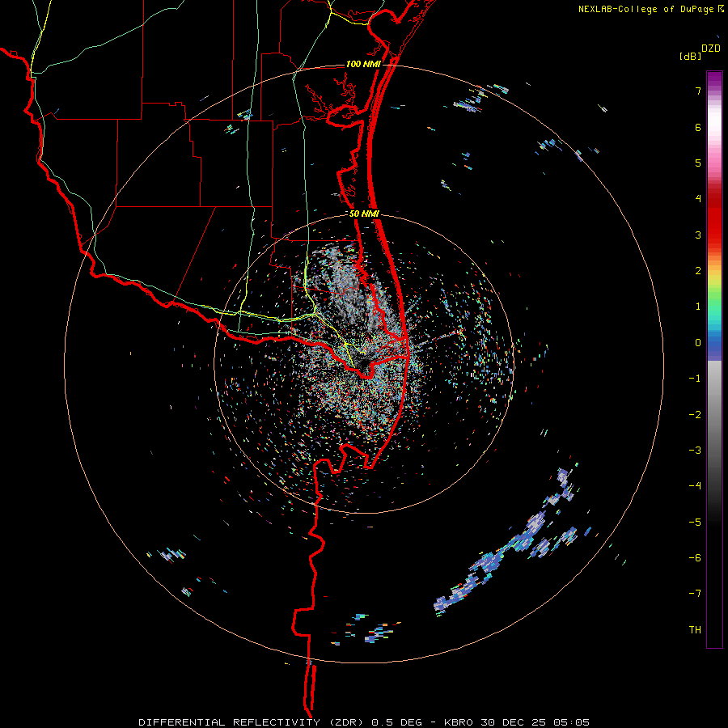This screenshot has height=728, width=728.
Task: Click the 5 label on the color scale
Action: coord(698,163)
